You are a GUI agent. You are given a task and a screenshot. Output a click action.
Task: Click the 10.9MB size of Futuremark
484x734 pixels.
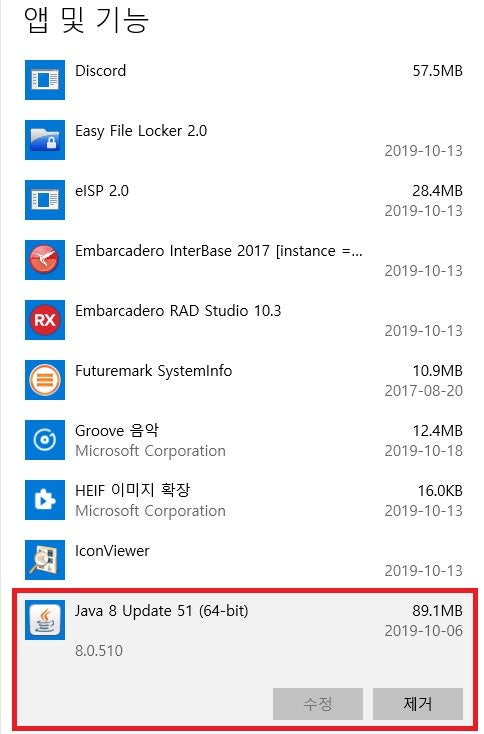point(437,371)
